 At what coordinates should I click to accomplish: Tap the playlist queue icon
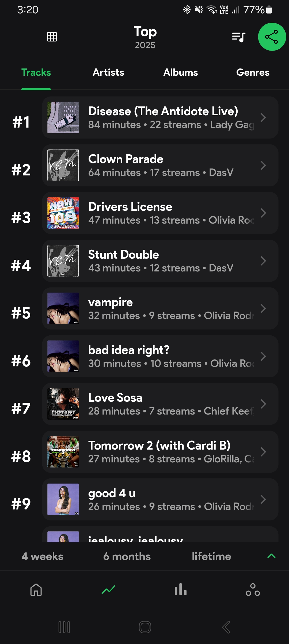[x=238, y=37]
